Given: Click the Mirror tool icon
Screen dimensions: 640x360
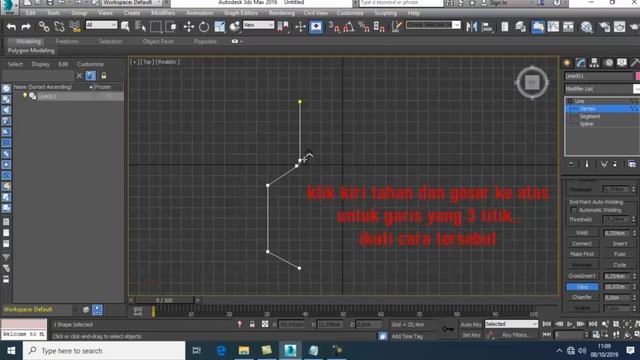Looking at the screenshot, I should pos(472,27).
